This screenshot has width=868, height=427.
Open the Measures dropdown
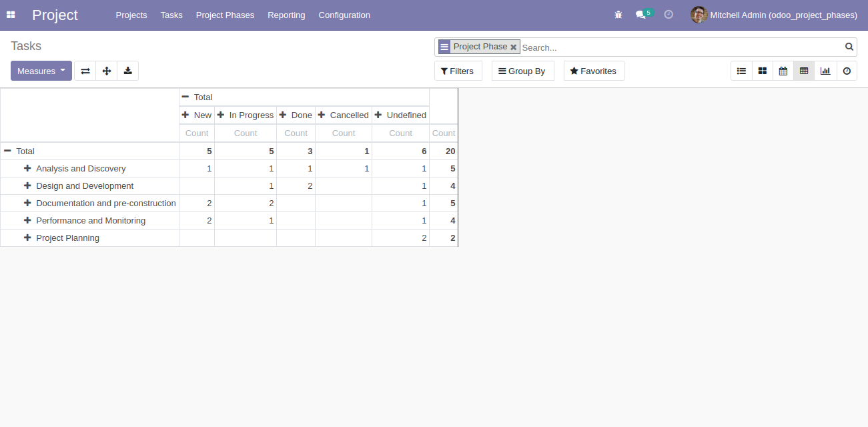tap(41, 71)
